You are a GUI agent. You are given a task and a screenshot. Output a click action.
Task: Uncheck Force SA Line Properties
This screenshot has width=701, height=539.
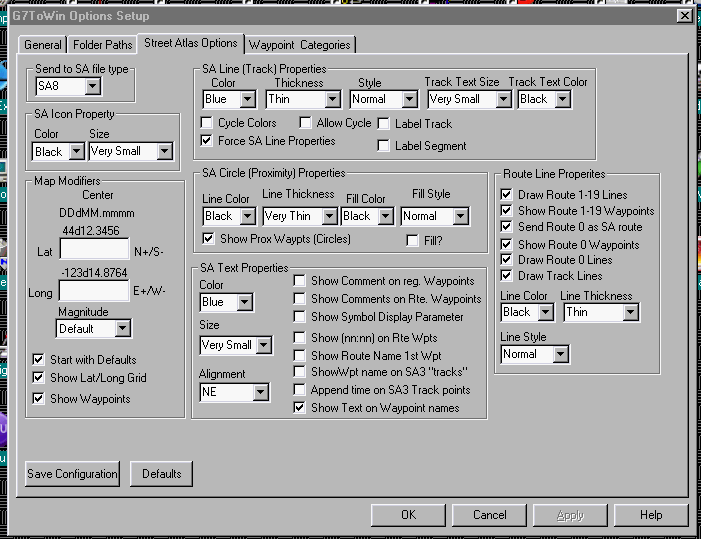[208, 141]
